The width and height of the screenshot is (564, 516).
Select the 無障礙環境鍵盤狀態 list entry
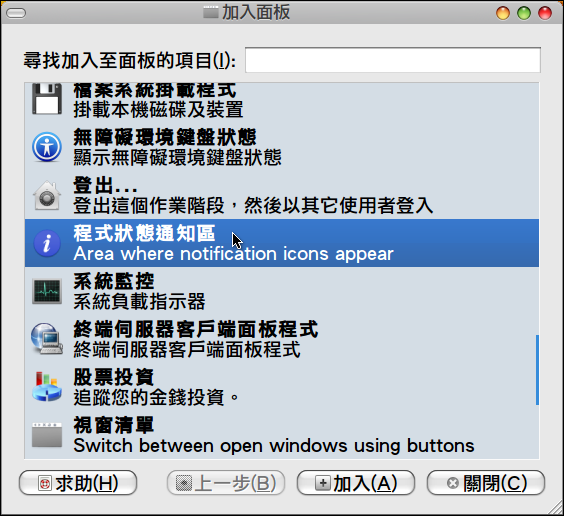click(x=282, y=147)
